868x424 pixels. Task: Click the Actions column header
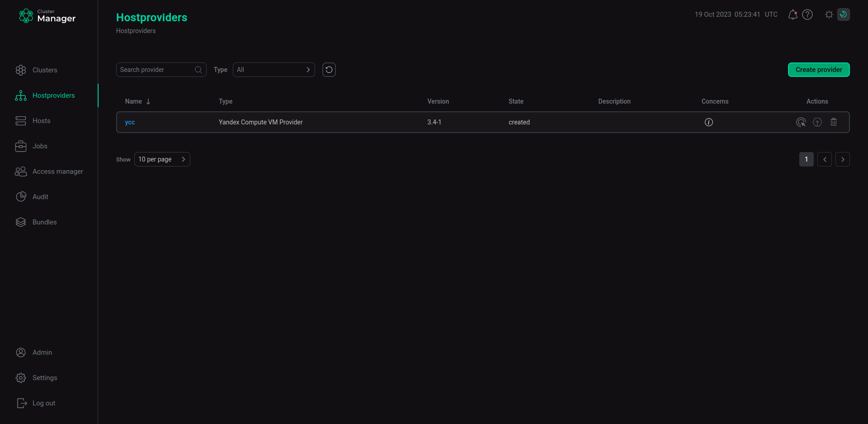click(x=817, y=101)
